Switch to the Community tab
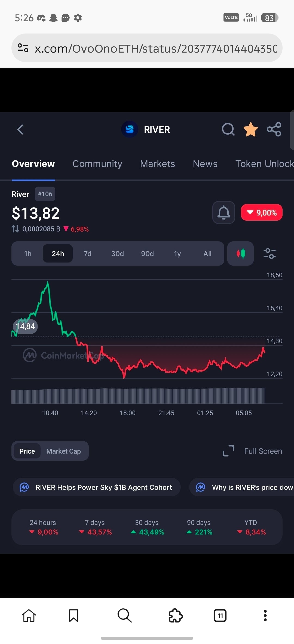The height and width of the screenshot is (644, 294). 97,164
